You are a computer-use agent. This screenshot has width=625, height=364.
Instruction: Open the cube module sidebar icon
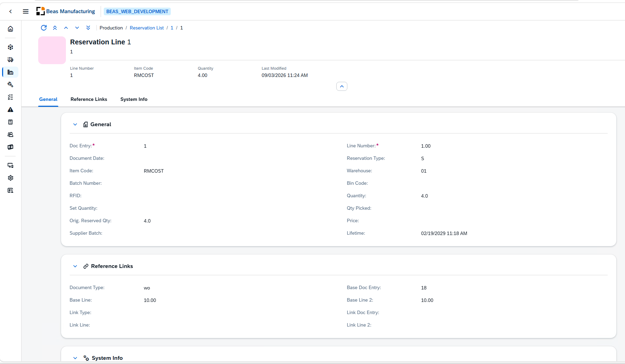click(10, 47)
